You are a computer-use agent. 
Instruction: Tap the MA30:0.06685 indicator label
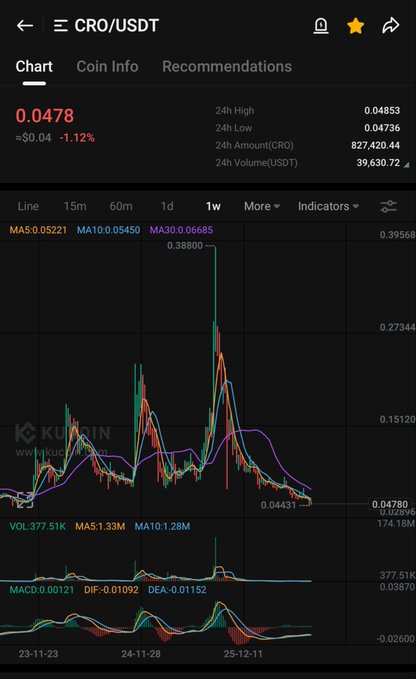[181, 230]
